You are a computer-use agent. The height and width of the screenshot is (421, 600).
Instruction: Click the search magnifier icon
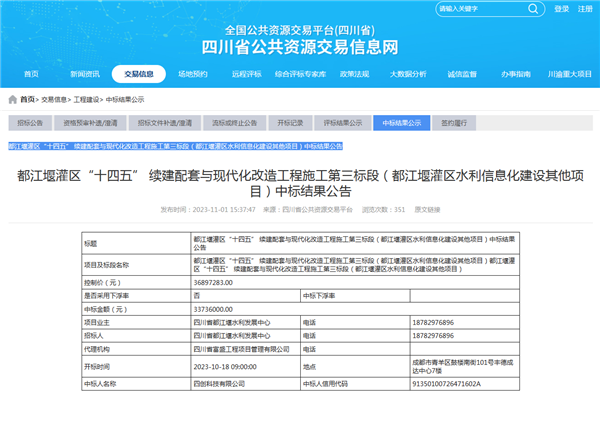[533, 9]
